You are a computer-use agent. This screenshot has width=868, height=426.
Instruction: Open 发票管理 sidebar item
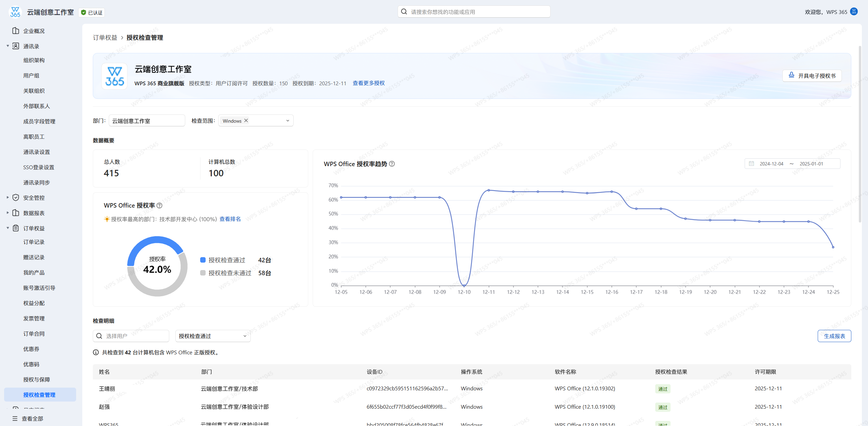pos(34,318)
